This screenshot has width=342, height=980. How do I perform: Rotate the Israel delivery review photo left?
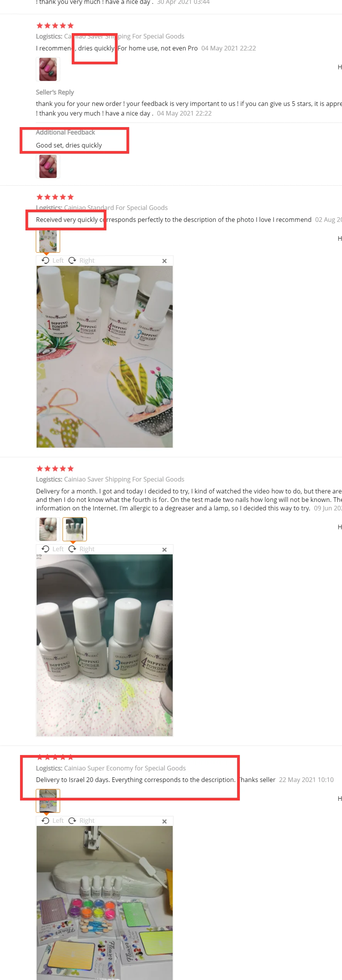point(52,821)
